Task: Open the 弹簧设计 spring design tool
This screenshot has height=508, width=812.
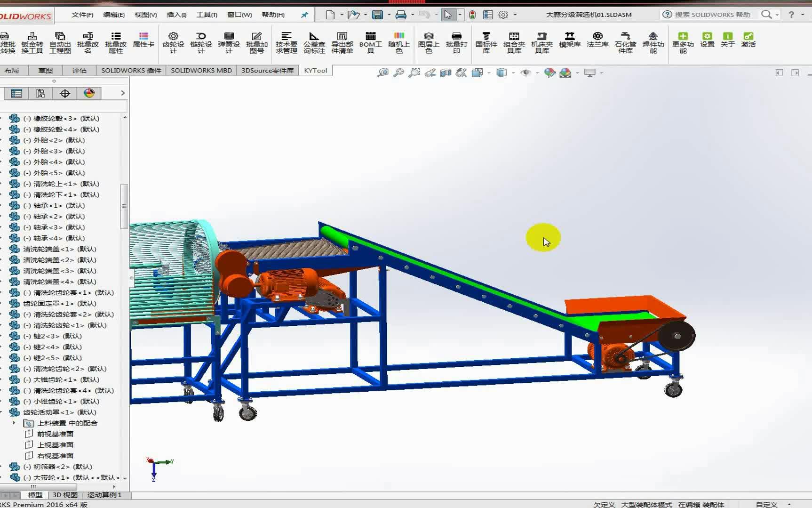Action: (x=229, y=42)
